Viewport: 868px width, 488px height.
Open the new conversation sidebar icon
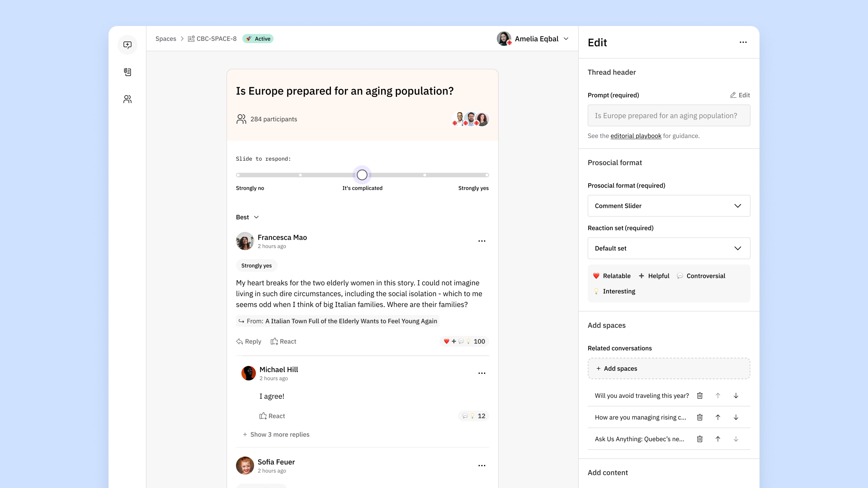(127, 45)
